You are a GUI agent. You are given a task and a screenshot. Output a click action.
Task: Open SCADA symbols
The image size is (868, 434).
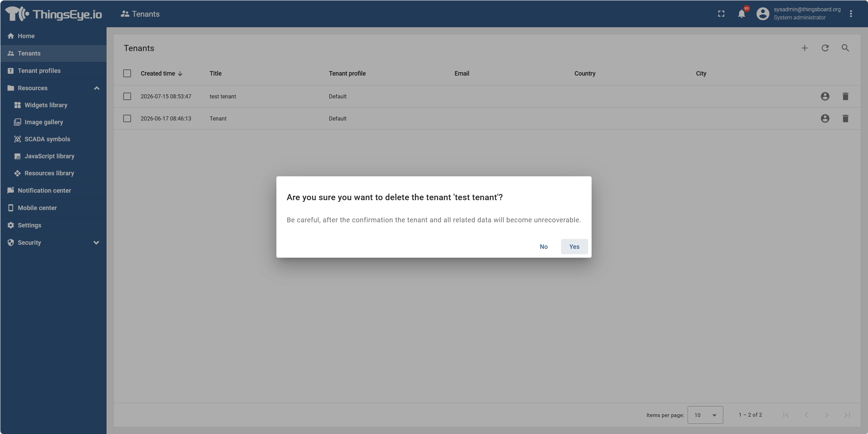[53, 139]
